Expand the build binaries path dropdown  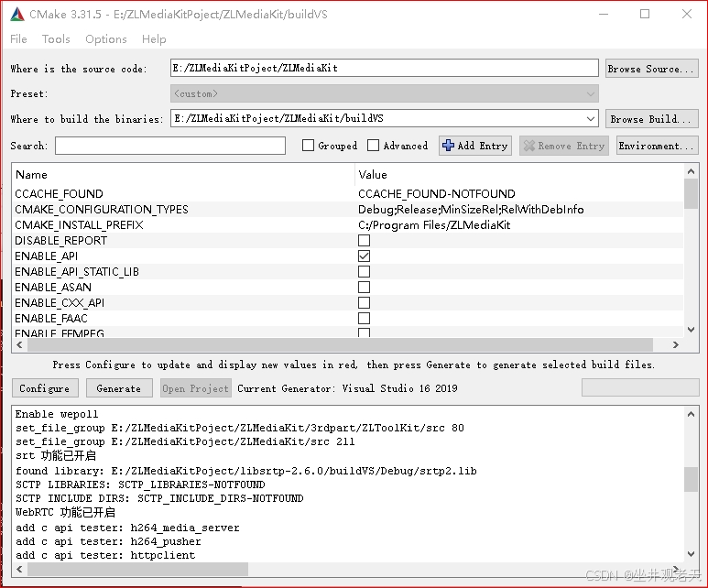[590, 119]
